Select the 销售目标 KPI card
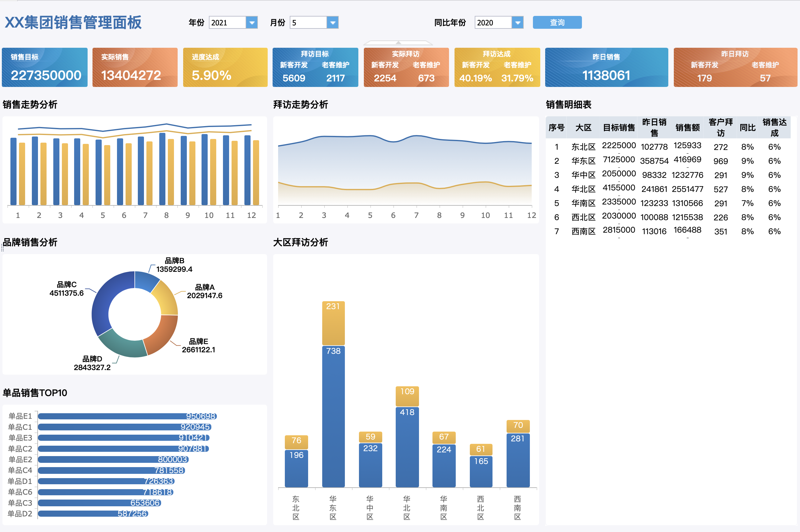The height and width of the screenshot is (532, 800). 45,67
